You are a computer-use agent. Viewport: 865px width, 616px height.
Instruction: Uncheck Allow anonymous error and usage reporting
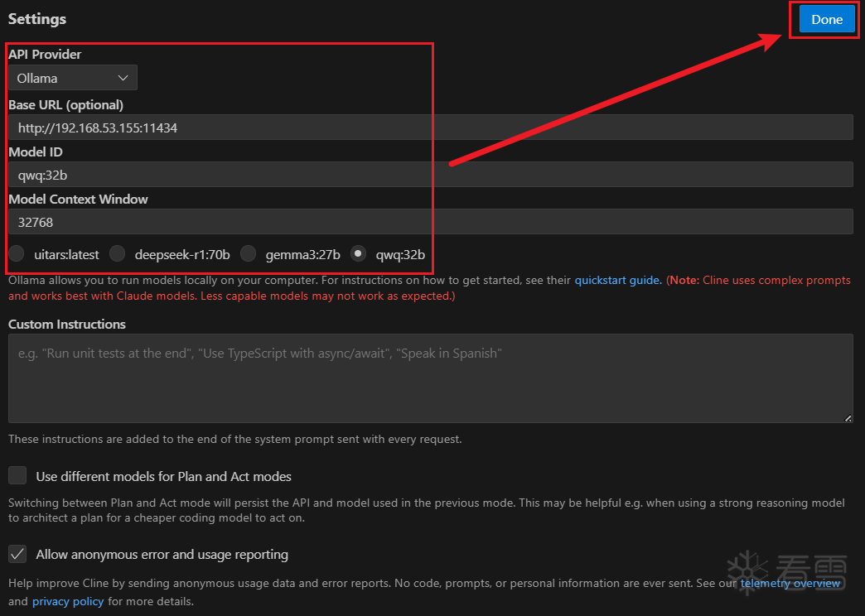pyautogui.click(x=17, y=554)
